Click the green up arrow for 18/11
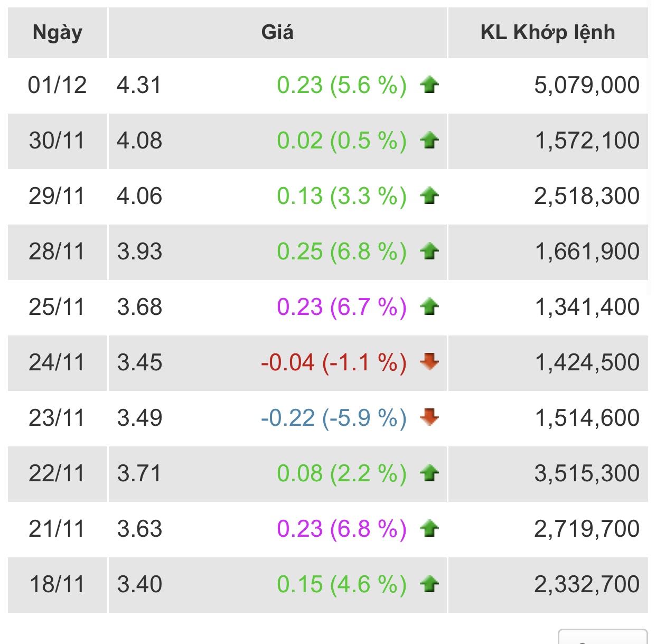Image resolution: width=656 pixels, height=644 pixels. [x=429, y=584]
